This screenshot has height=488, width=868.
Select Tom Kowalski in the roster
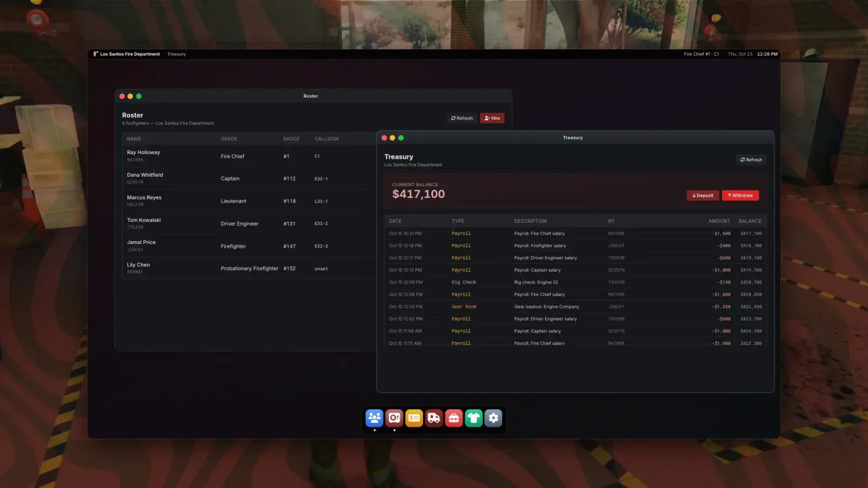(x=249, y=223)
